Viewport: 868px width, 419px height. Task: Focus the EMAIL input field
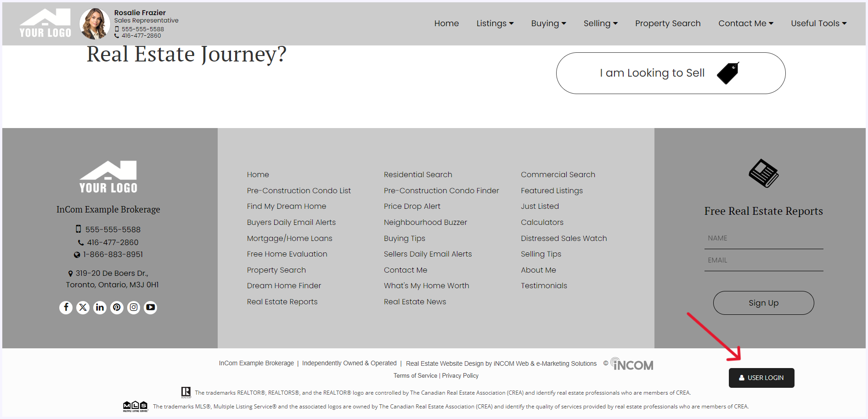(763, 260)
